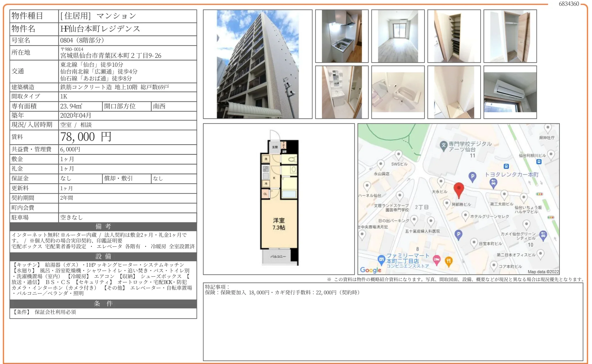This screenshot has width=592, height=364.
Task: Click the map pin beside 日宝本町ビル
Action: click(x=474, y=243)
